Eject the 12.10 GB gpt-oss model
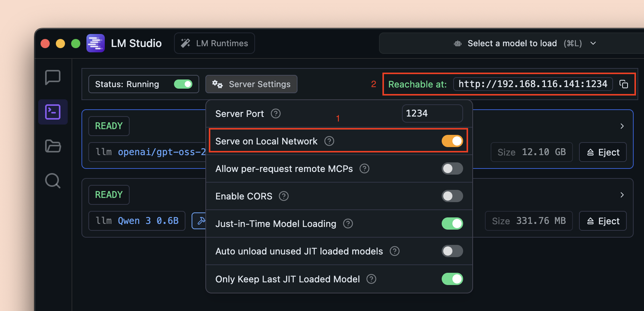The height and width of the screenshot is (311, 644). 603,152
